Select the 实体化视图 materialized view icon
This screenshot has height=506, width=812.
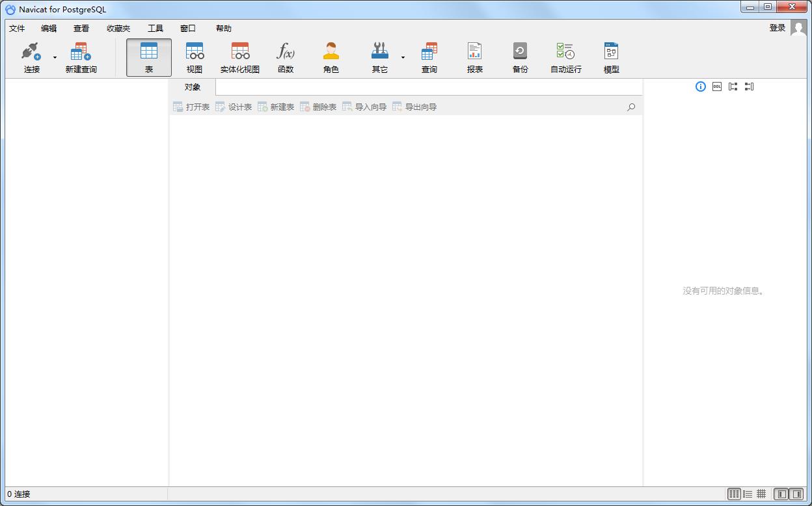click(240, 57)
